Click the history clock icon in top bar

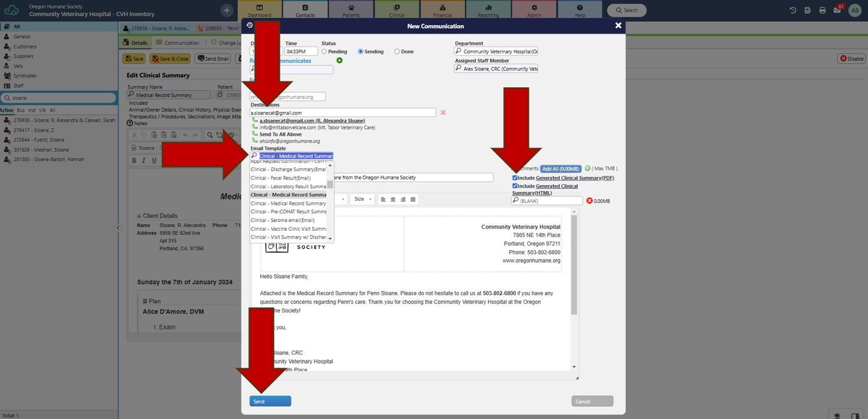click(x=792, y=10)
